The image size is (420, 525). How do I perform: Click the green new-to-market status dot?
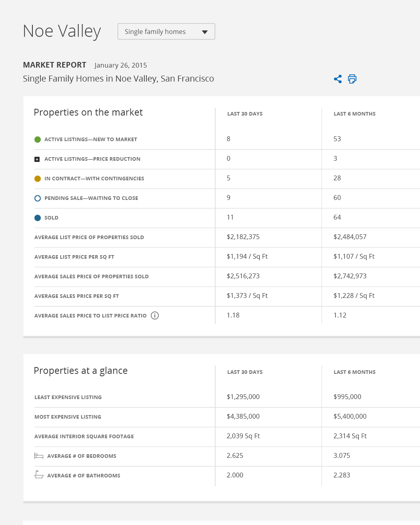coord(38,140)
